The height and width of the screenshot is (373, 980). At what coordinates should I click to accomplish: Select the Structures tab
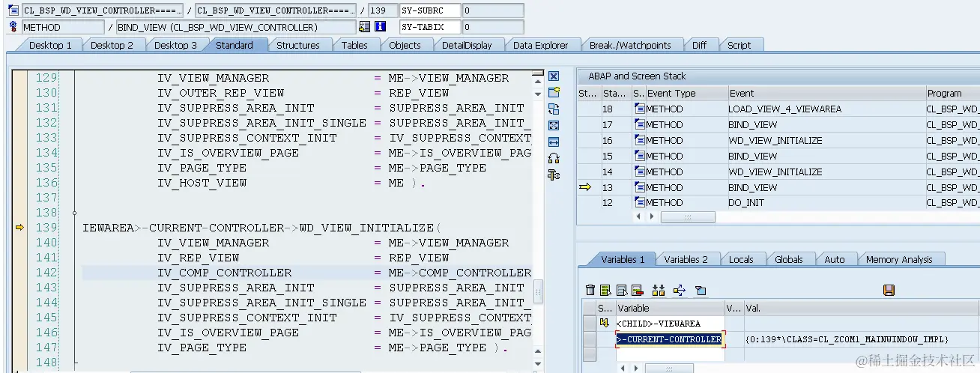(x=297, y=45)
